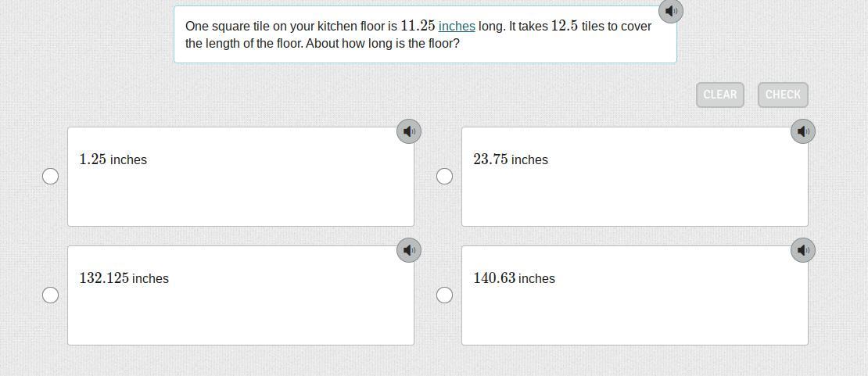This screenshot has height=376, width=868.
Task: Play audio for 132.125 inches answer
Action: (x=409, y=250)
